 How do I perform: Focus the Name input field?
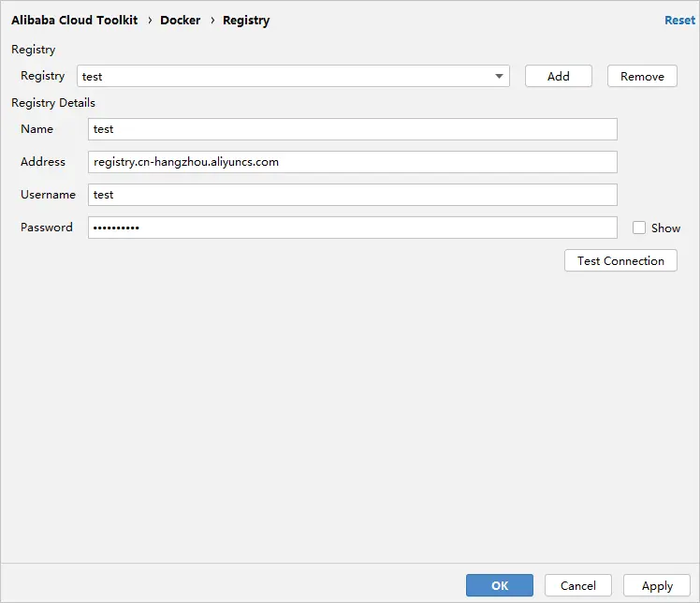tap(352, 129)
